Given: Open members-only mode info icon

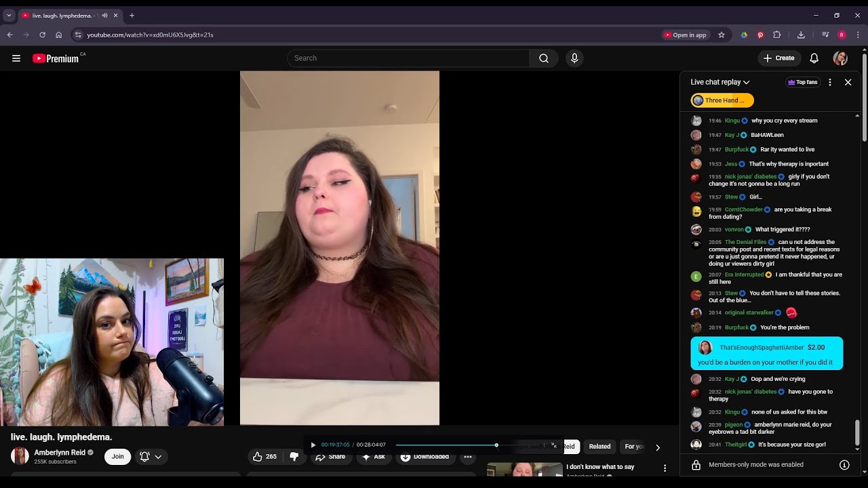Looking at the screenshot, I should click(844, 465).
